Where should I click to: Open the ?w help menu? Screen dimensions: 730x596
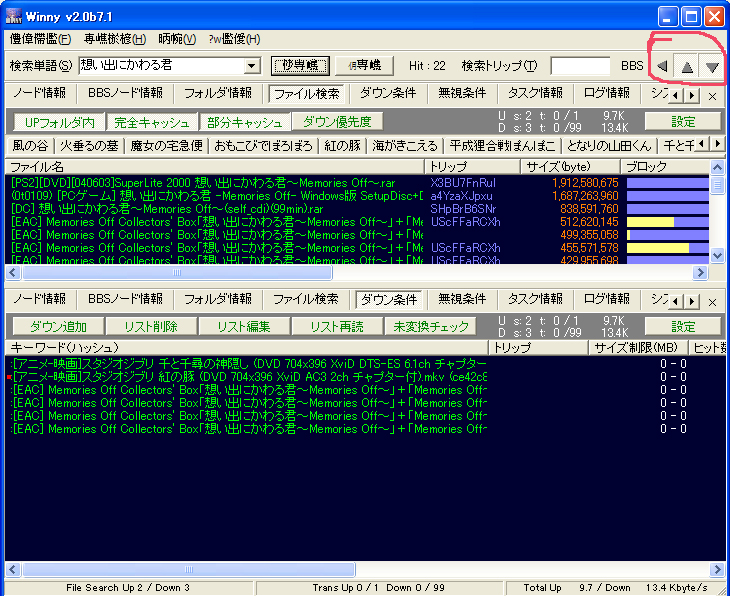pyautogui.click(x=234, y=39)
